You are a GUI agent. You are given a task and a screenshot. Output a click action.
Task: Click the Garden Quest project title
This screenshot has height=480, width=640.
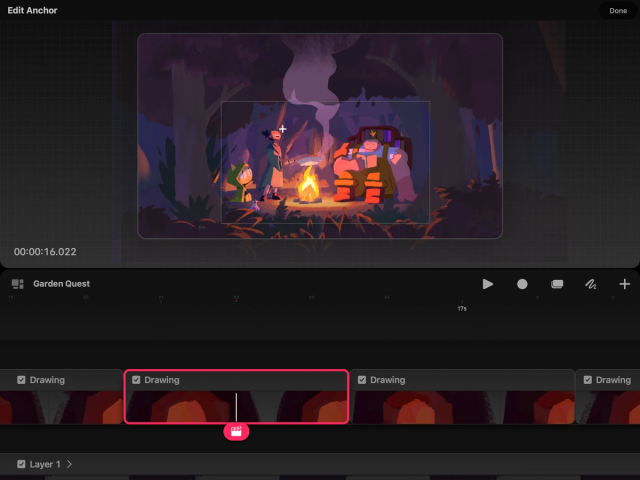point(62,284)
